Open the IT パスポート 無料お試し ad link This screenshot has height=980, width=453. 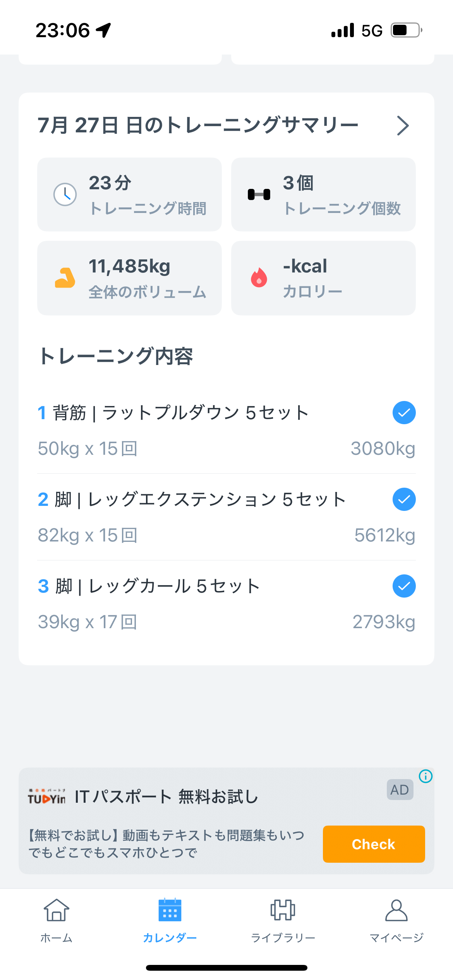pos(166,797)
